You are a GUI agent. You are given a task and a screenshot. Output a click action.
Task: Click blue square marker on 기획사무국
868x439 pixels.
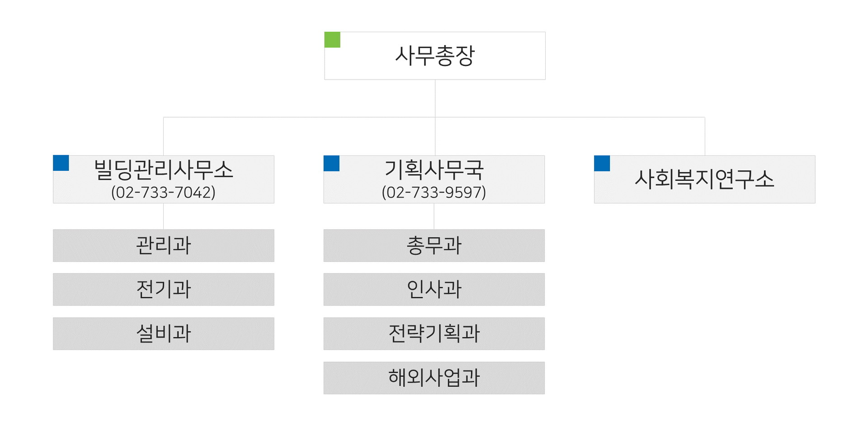(x=331, y=163)
